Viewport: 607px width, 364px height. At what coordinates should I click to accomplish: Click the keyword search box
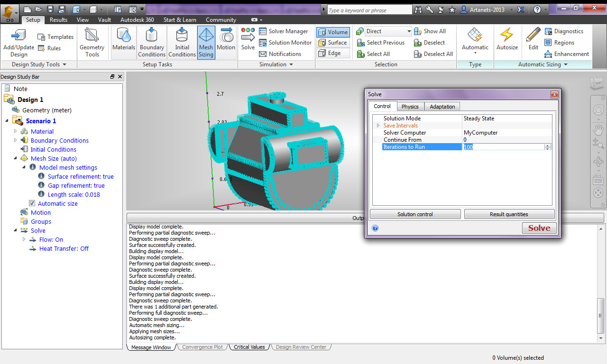(x=369, y=10)
